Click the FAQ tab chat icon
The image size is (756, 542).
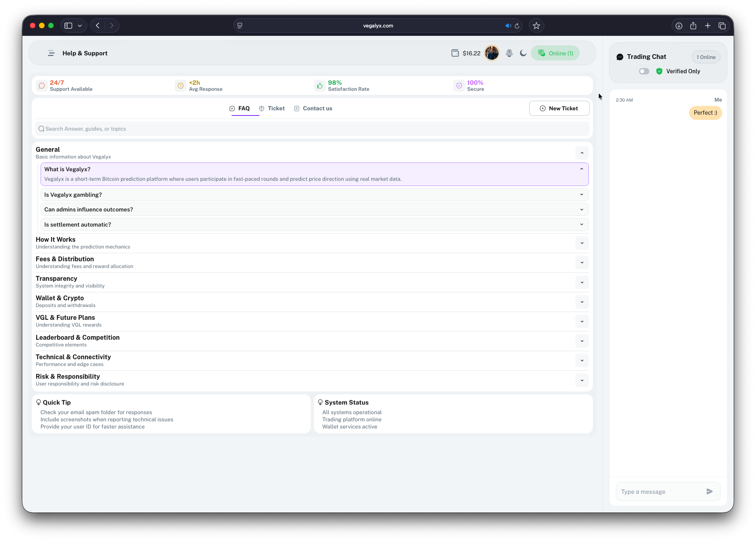click(x=232, y=108)
